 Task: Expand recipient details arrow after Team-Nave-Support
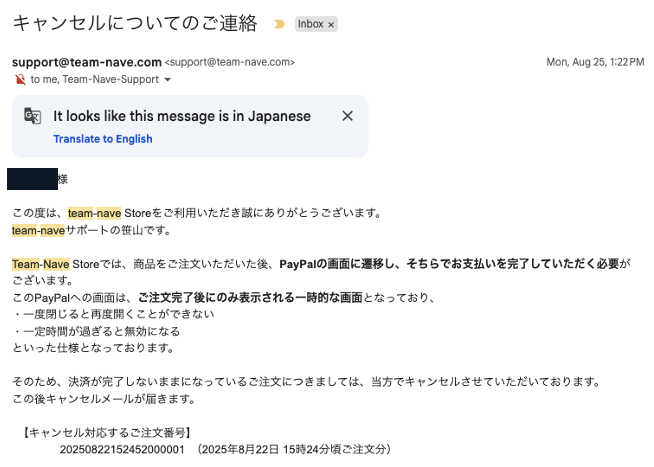coord(168,80)
